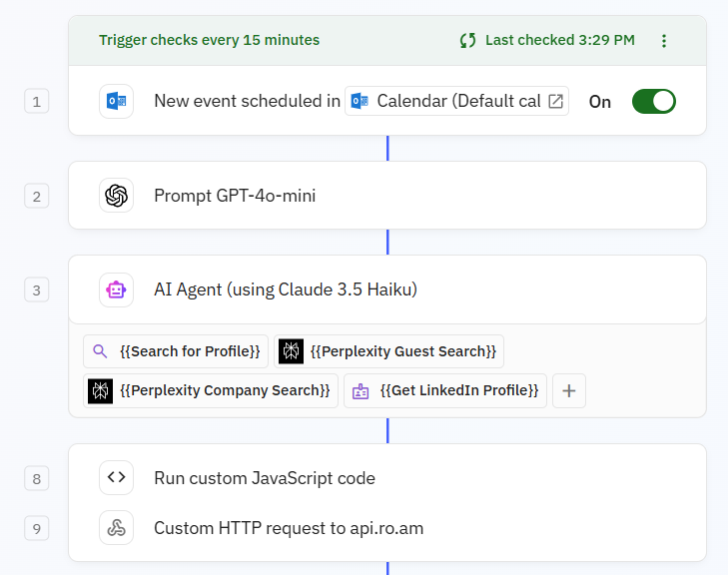
Task: Select step number 9 badge
Action: pyautogui.click(x=37, y=529)
